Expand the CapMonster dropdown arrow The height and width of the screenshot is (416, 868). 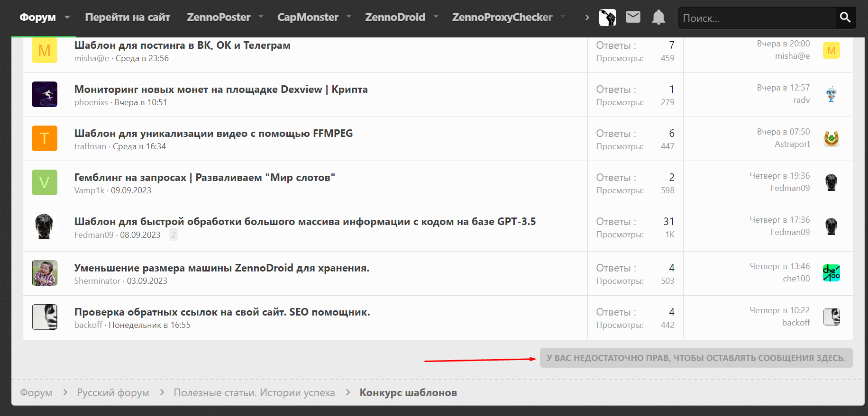coord(349,17)
